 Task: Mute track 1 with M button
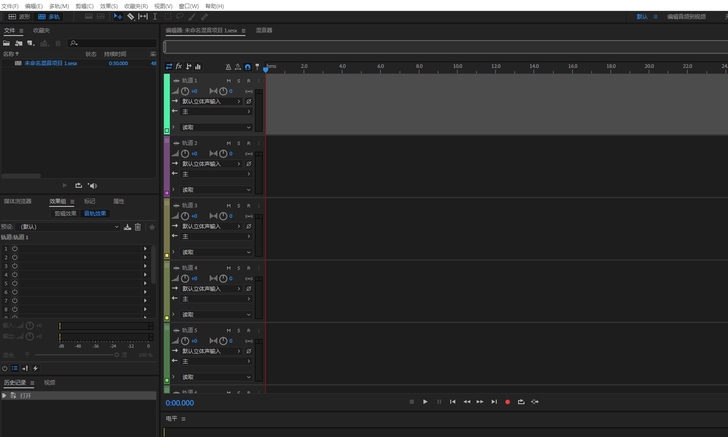(228, 81)
